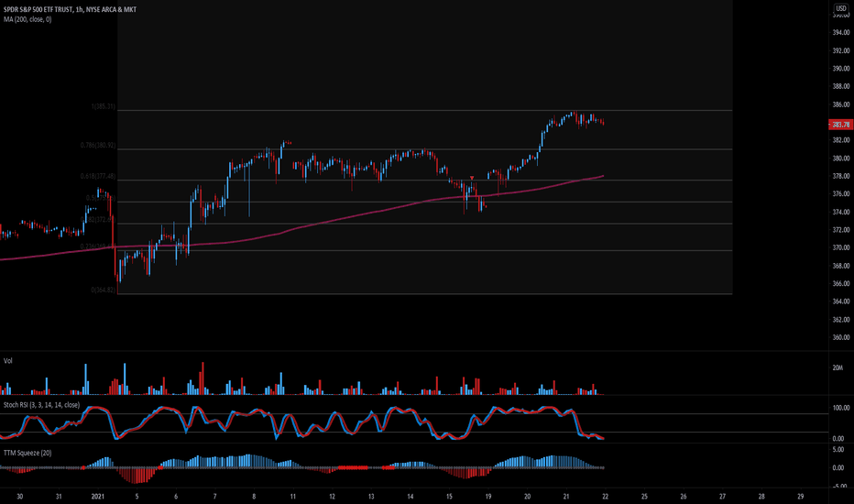The width and height of the screenshot is (854, 504).
Task: Click the 31 label on the date axis
Action: 59,497
